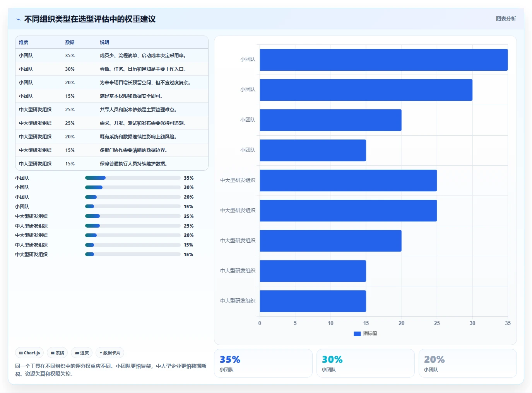
Task: Select the 进度 chip label
Action: [x=84, y=353]
